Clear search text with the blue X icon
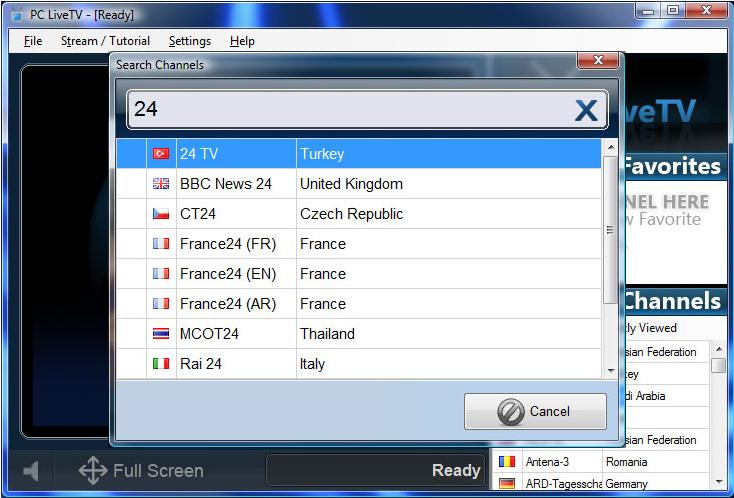The width and height of the screenshot is (734, 498). (x=586, y=110)
